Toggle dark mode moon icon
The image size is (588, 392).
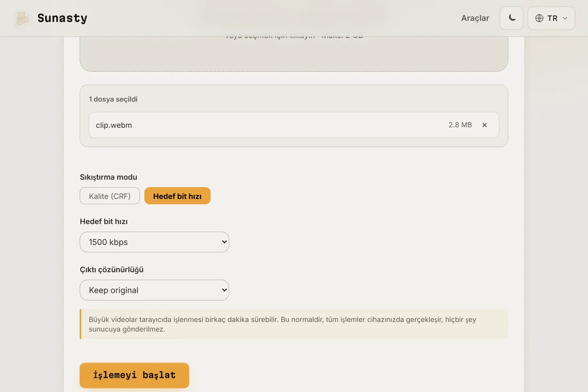tap(512, 18)
